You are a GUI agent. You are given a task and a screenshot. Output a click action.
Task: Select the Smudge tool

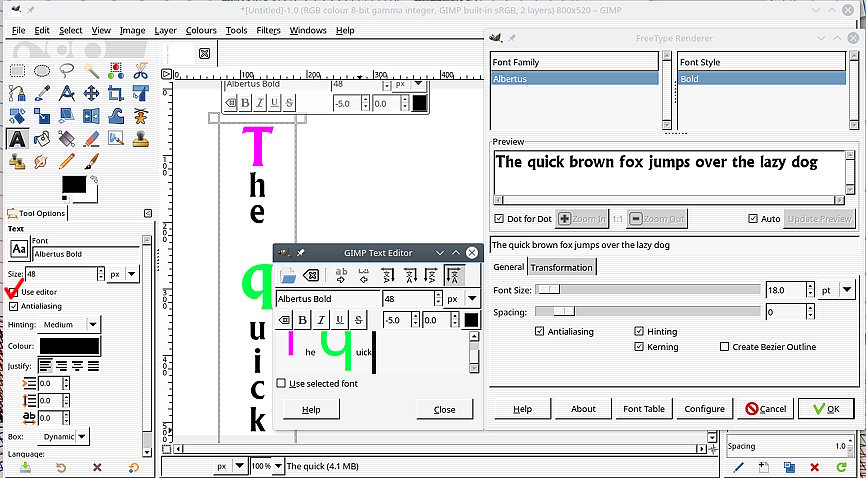coord(42,161)
